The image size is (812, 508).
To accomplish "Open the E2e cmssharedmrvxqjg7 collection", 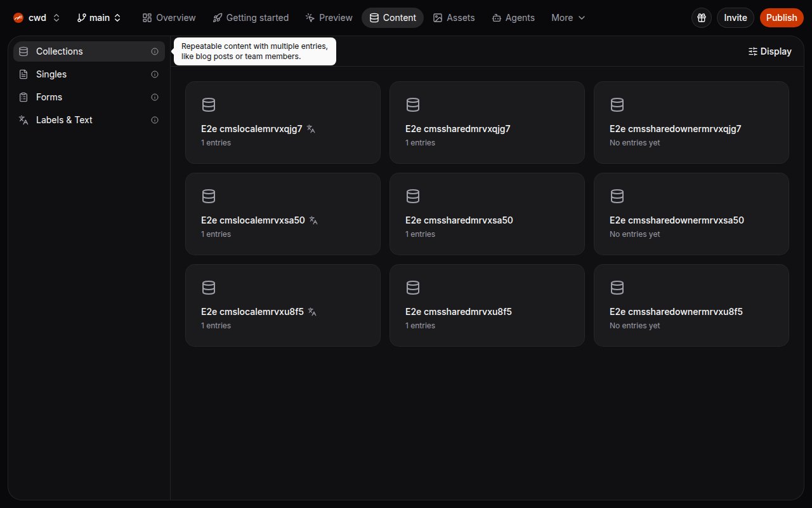I will tap(487, 123).
